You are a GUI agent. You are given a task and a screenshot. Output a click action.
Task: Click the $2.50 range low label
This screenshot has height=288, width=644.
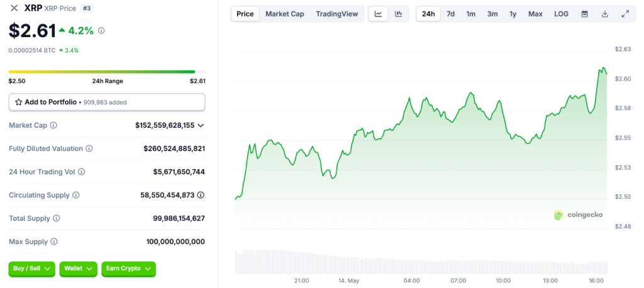tap(17, 81)
